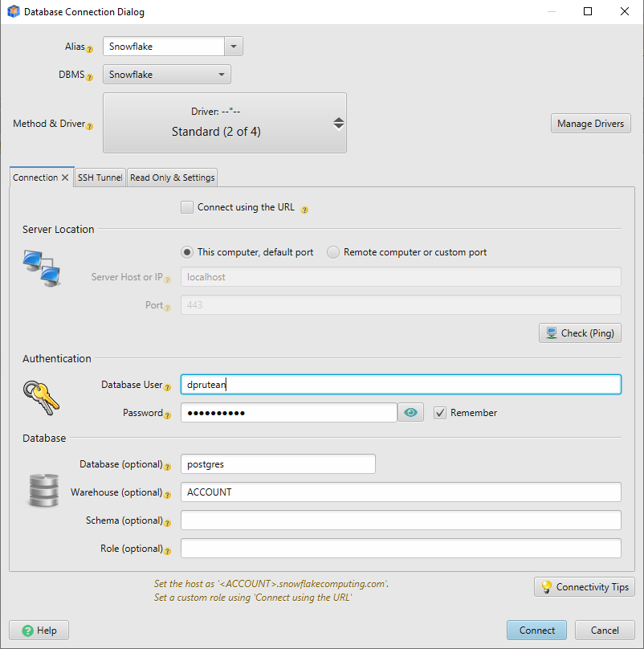This screenshot has width=644, height=649.
Task: Click the DbSchema app icon in title bar
Action: pyautogui.click(x=13, y=11)
